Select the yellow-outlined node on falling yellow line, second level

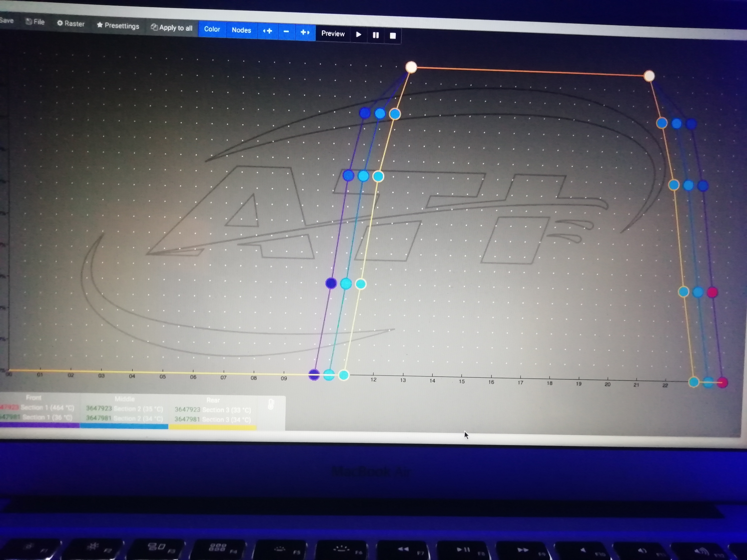683,292
